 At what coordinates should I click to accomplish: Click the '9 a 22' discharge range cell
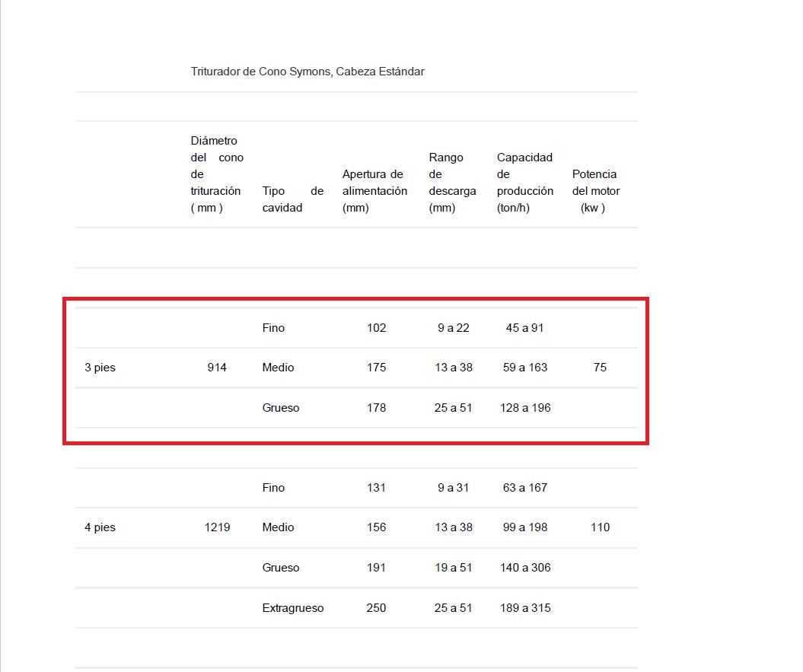453,328
